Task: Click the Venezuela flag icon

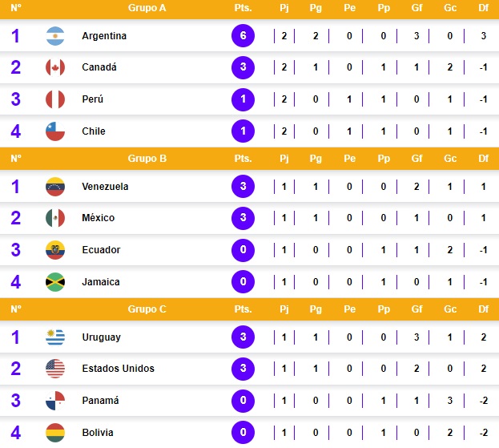Action: [x=55, y=187]
